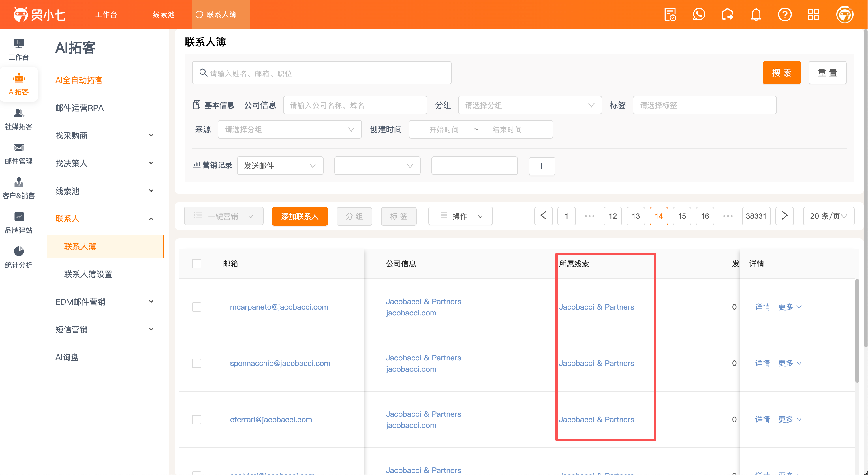Screen dimensions: 868x475
Task: Click the orange 搜索 button
Action: click(x=781, y=73)
